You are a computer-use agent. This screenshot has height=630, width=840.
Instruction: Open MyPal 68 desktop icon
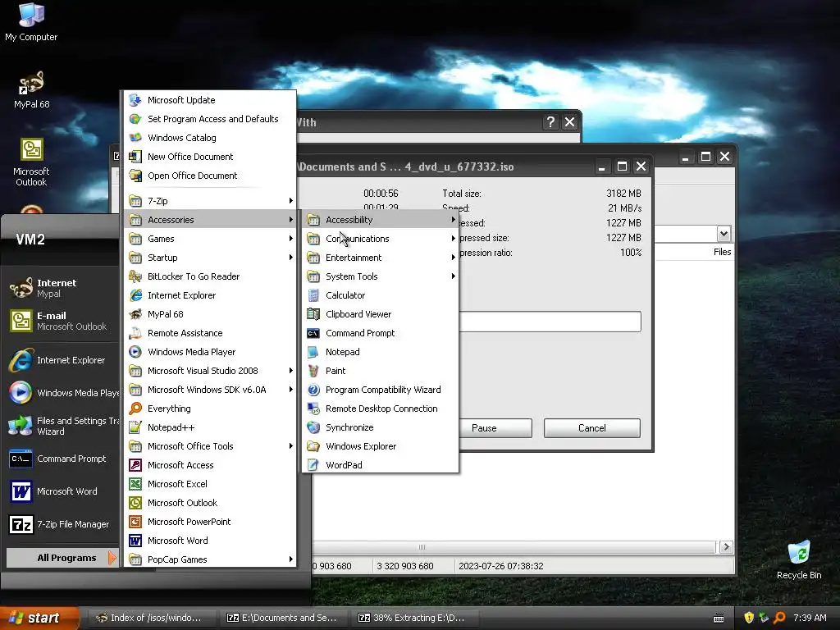coord(31,90)
